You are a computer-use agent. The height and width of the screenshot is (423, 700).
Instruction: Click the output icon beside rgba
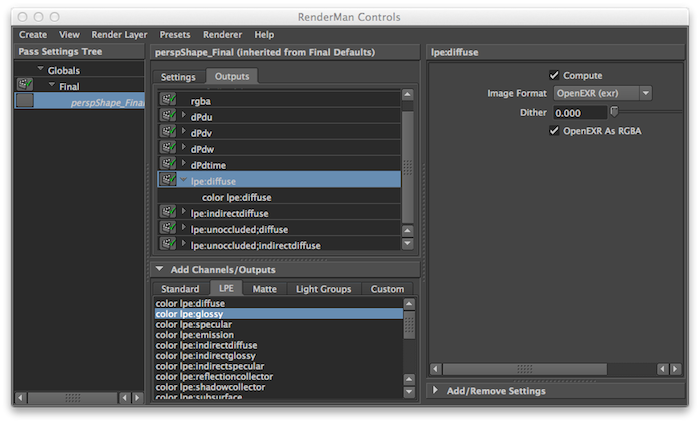coord(168,99)
